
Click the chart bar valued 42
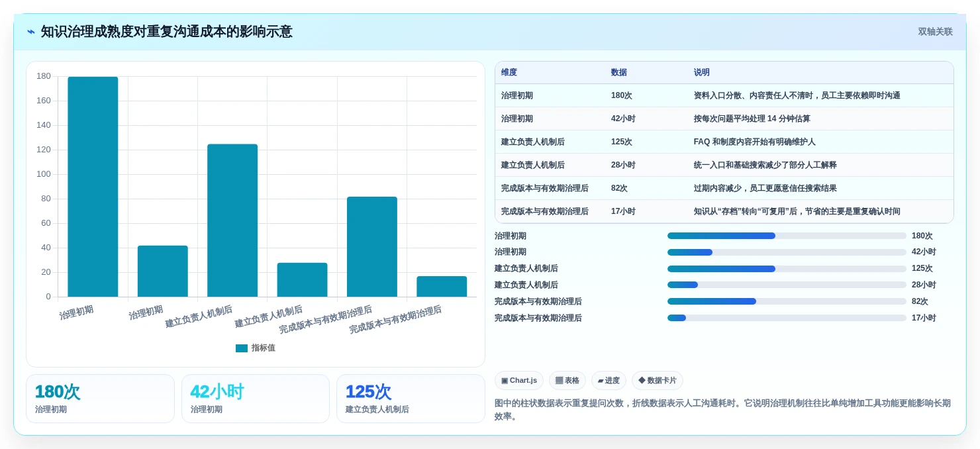click(163, 272)
